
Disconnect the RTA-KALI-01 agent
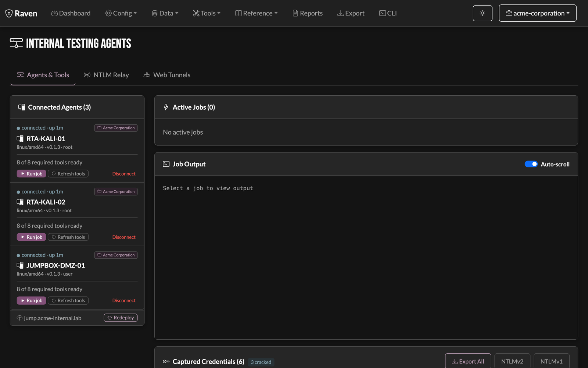click(x=124, y=174)
